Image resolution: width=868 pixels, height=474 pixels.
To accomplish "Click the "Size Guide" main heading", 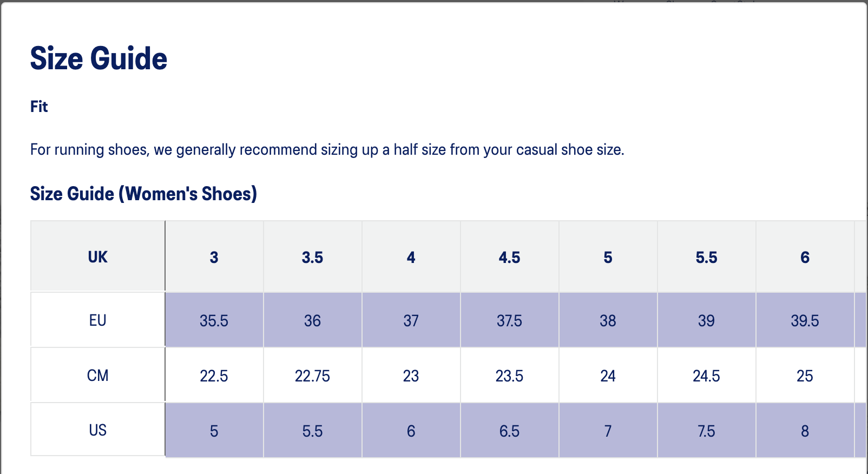I will coord(98,58).
